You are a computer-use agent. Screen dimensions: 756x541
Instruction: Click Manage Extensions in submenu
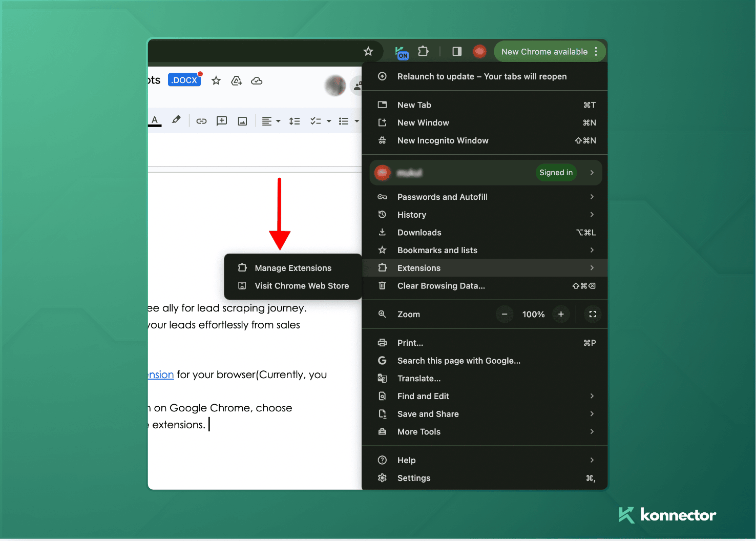[x=293, y=268]
